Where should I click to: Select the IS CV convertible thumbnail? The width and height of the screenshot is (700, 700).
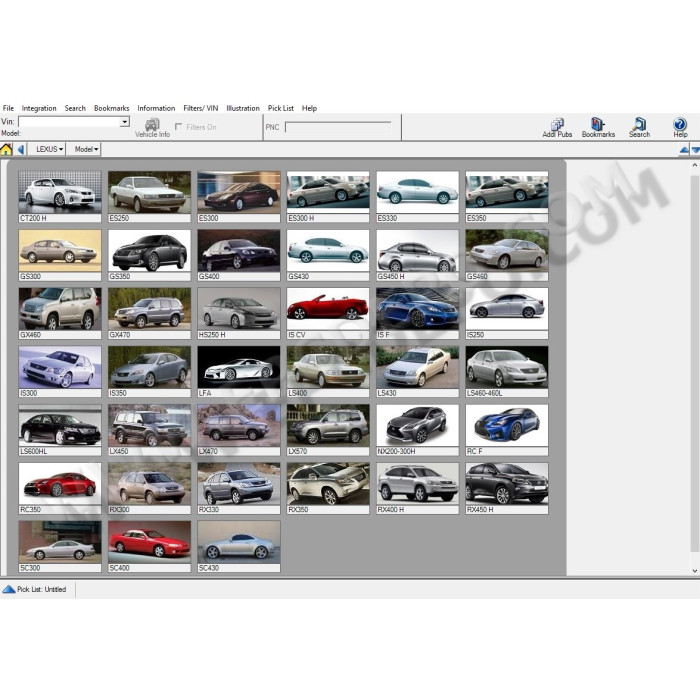click(x=328, y=313)
